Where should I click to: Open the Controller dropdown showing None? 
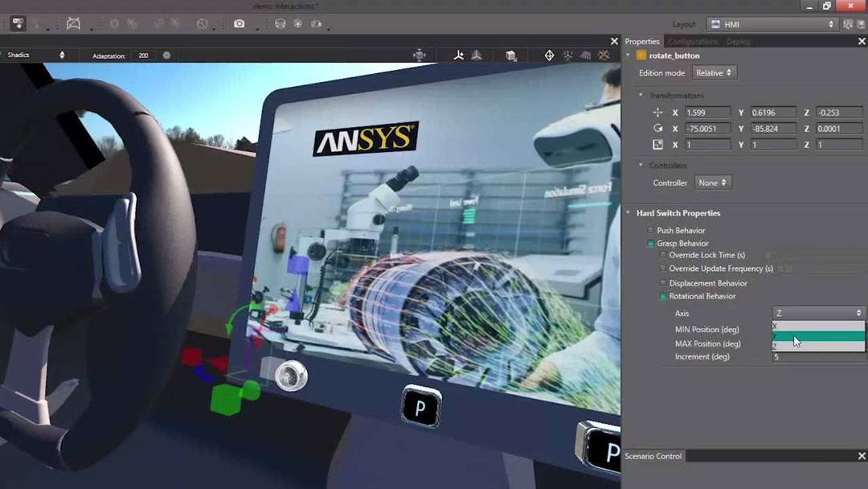coord(713,183)
